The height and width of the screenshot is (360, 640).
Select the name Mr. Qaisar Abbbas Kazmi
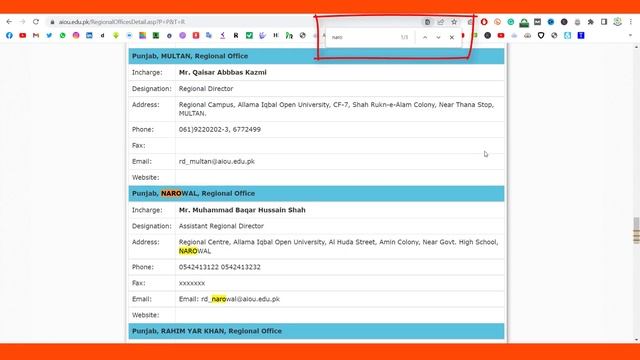[x=222, y=72]
